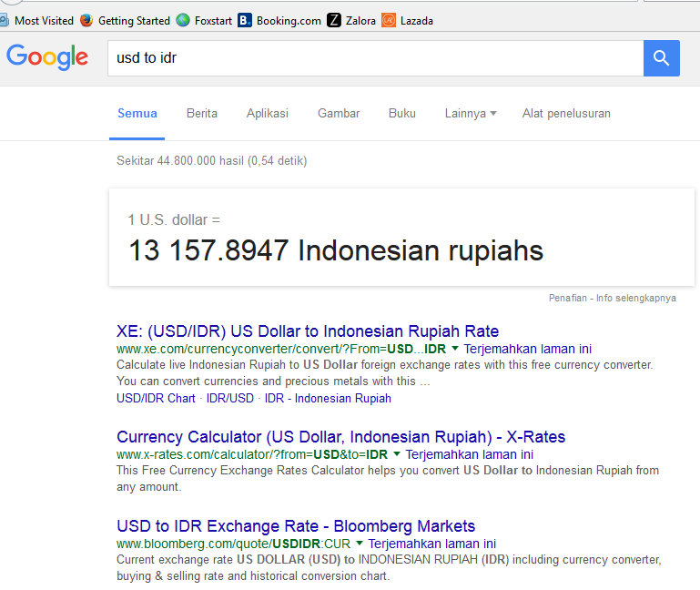700x590 pixels.
Task: Open the Foxstart bookmark
Action: (x=204, y=21)
